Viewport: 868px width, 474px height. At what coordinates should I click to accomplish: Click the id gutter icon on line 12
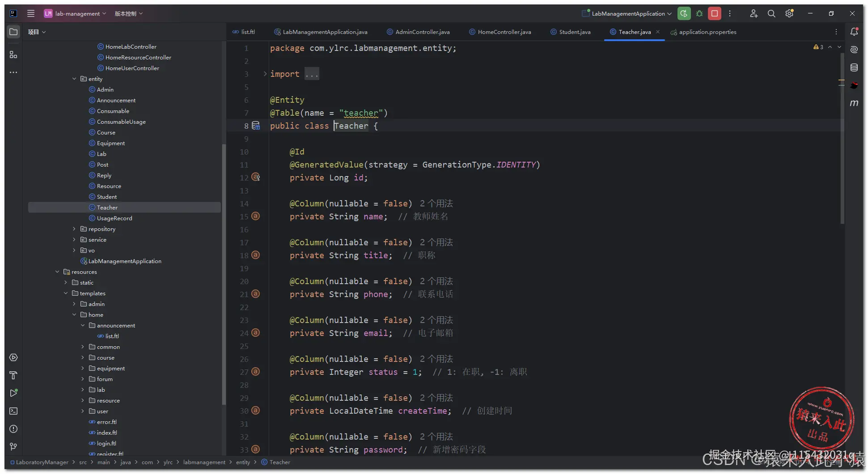[x=256, y=177]
